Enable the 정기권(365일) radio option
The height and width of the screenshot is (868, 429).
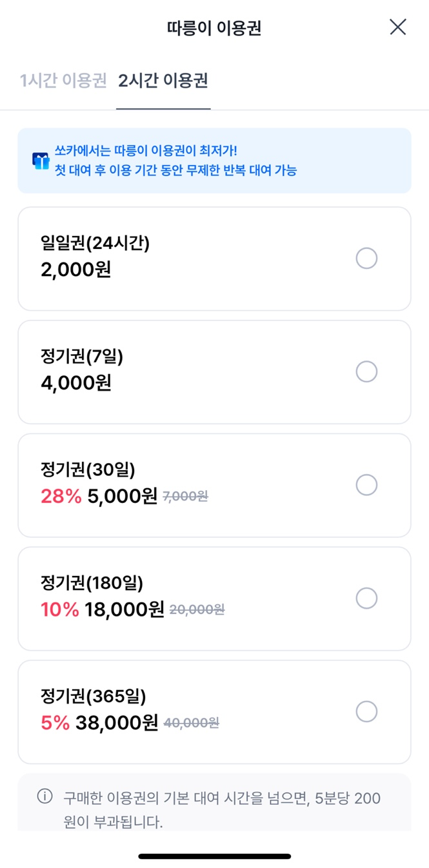[x=366, y=712]
